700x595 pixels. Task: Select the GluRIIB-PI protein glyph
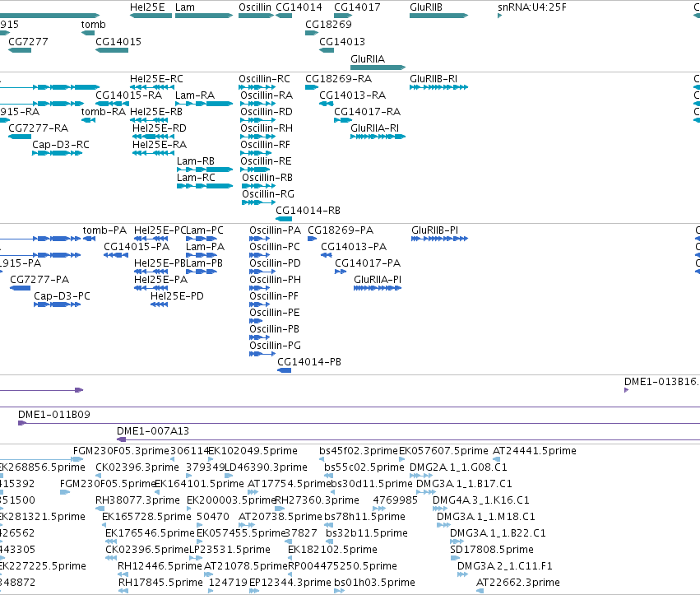click(x=440, y=239)
